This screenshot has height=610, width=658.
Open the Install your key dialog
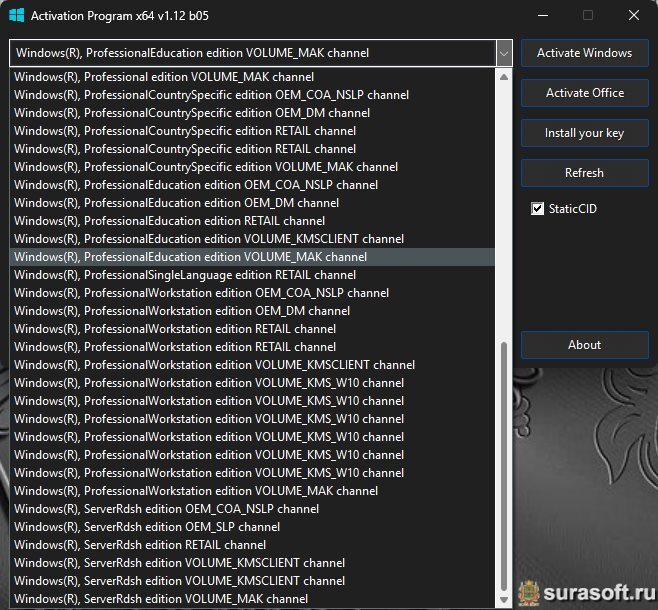pyautogui.click(x=585, y=133)
